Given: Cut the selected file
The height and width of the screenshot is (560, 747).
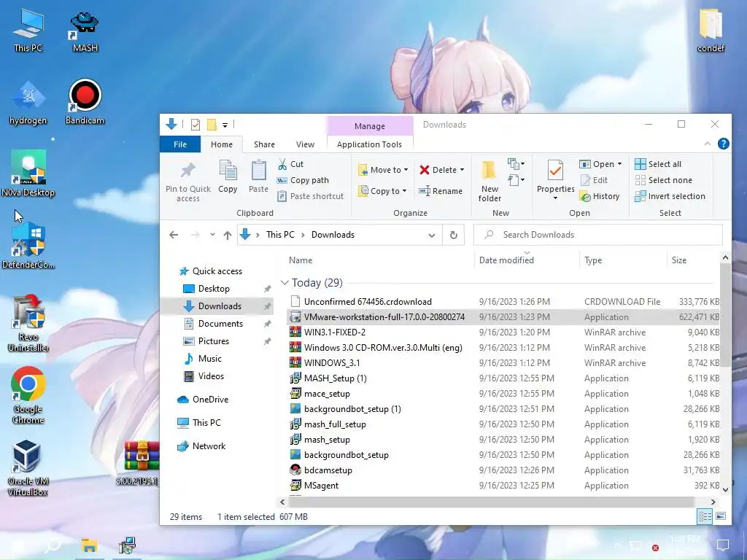Looking at the screenshot, I should [291, 164].
